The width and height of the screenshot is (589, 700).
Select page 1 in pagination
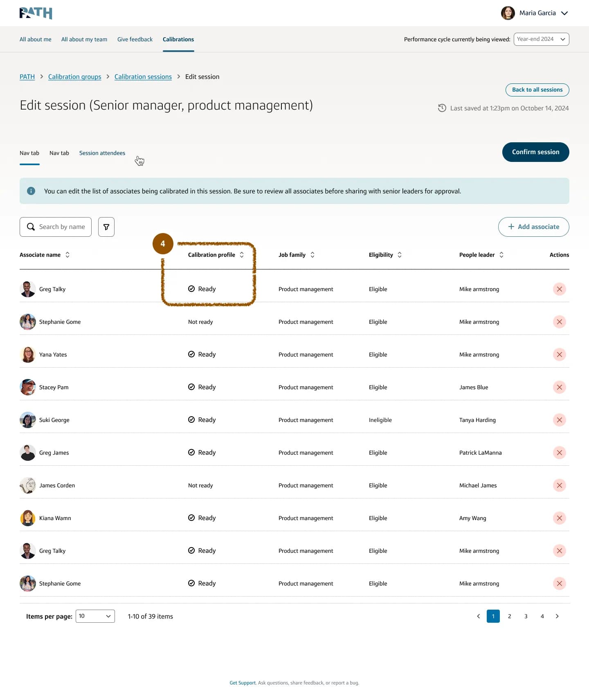coord(493,616)
